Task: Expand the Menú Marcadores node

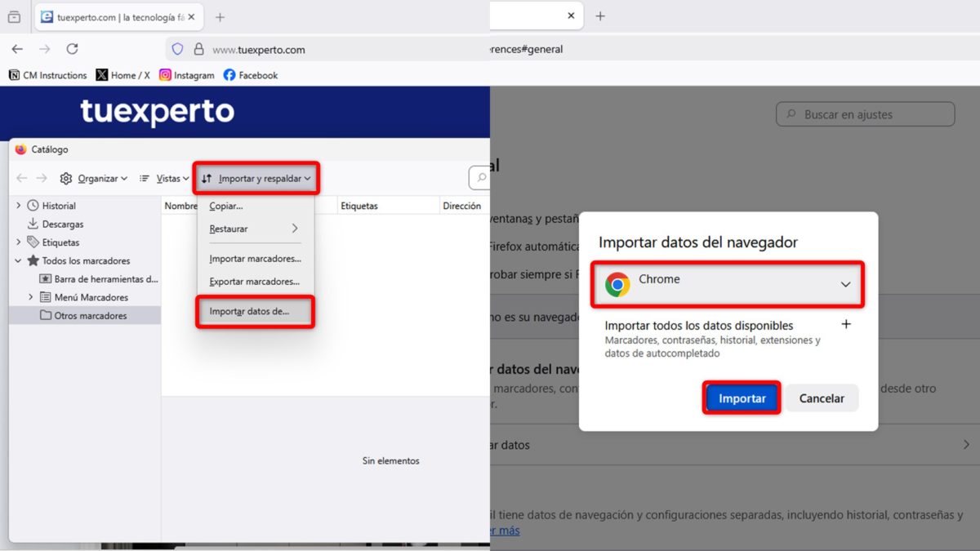Action: 31,297
